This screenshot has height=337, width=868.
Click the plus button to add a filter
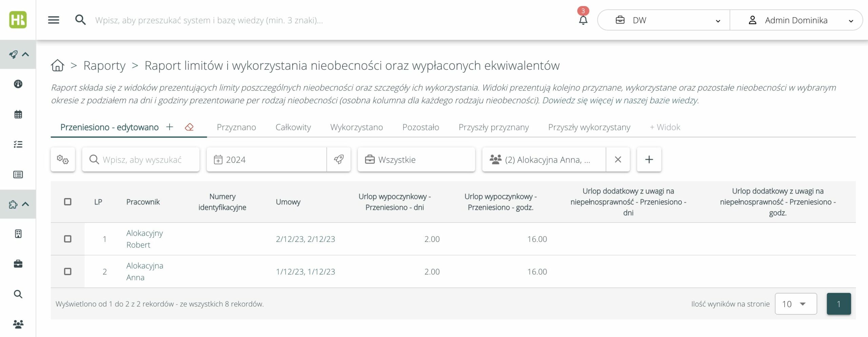pyautogui.click(x=649, y=160)
